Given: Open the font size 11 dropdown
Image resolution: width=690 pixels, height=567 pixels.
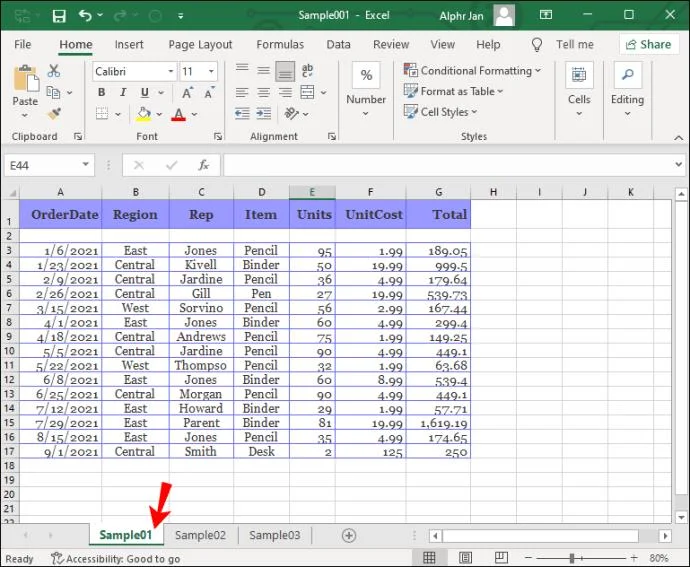Looking at the screenshot, I should (x=211, y=71).
